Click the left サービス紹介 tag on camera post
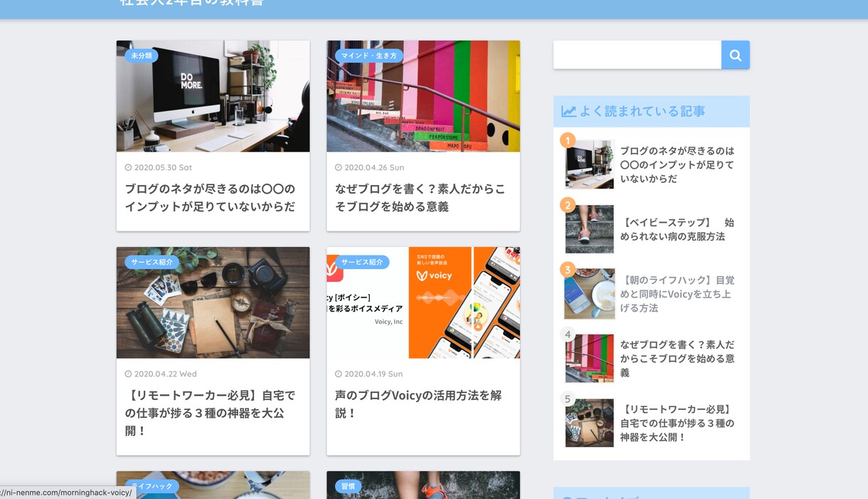868x499 pixels. 152,262
